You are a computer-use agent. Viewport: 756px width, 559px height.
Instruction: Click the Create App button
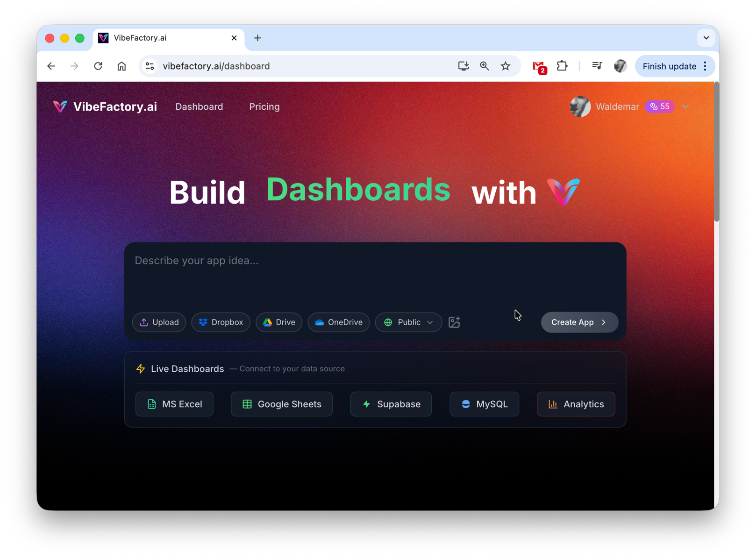[x=579, y=322]
